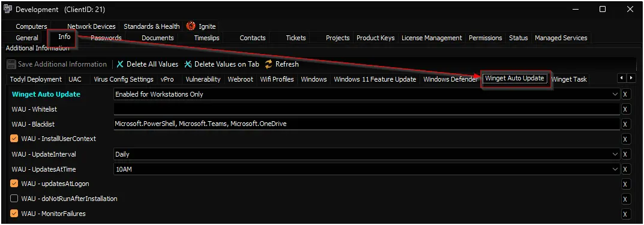Toggle WAU - InstallUserContext checkbox

pyautogui.click(x=14, y=139)
